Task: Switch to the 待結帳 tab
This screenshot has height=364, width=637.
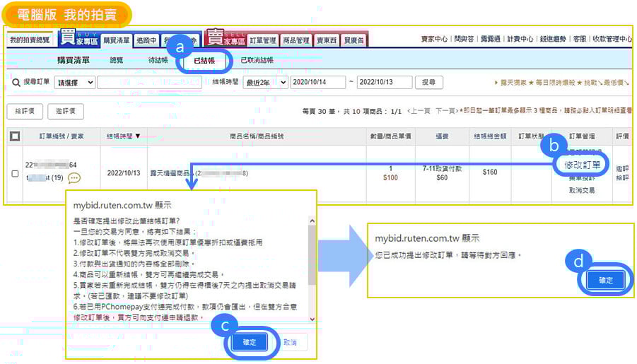Action: 158,61
